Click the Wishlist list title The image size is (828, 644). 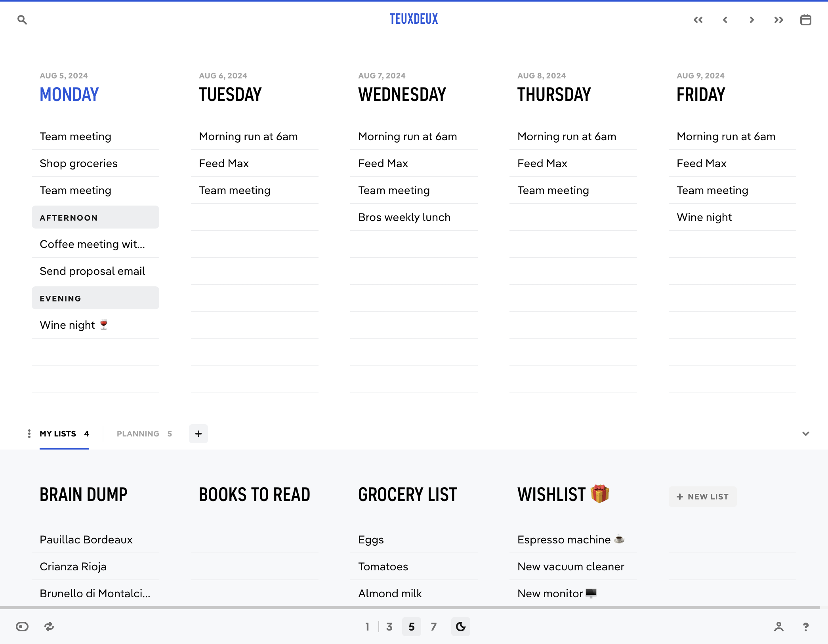pyautogui.click(x=563, y=495)
